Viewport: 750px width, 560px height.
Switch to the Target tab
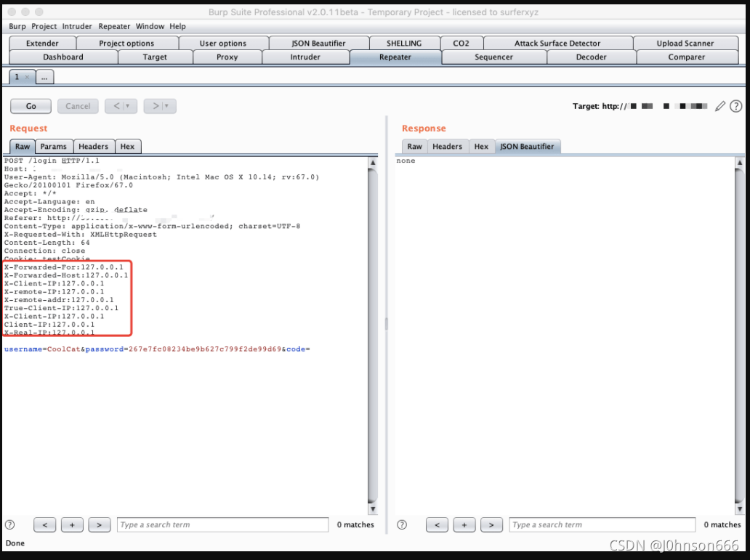[x=155, y=57]
